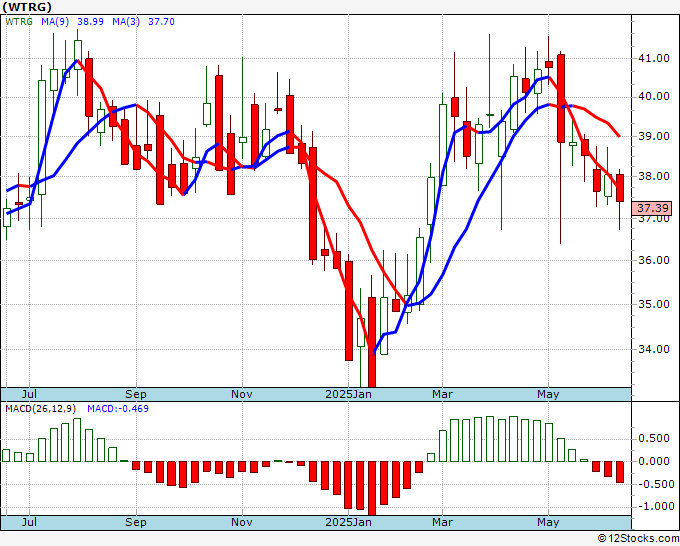
Task: Click Jul on the price chart time axis
Action: pos(29,394)
